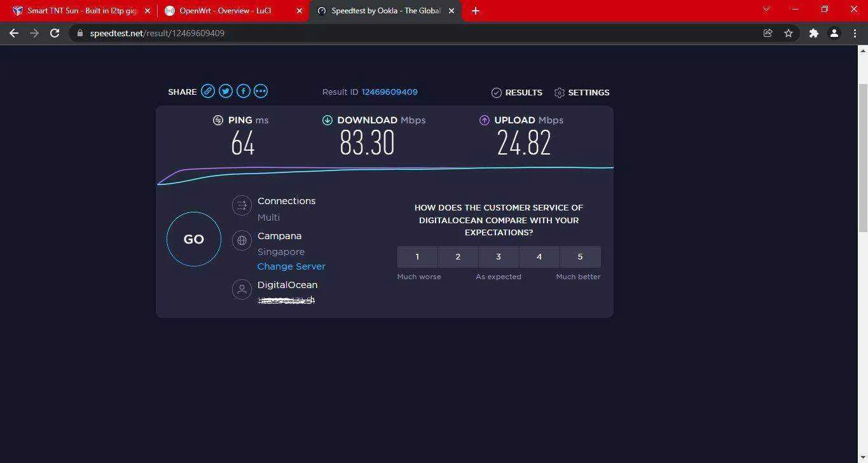Share this page from address bar

(768, 33)
